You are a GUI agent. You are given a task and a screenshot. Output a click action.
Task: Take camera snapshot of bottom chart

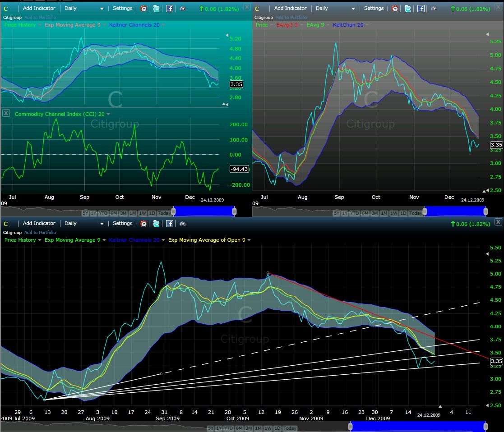tap(183, 224)
